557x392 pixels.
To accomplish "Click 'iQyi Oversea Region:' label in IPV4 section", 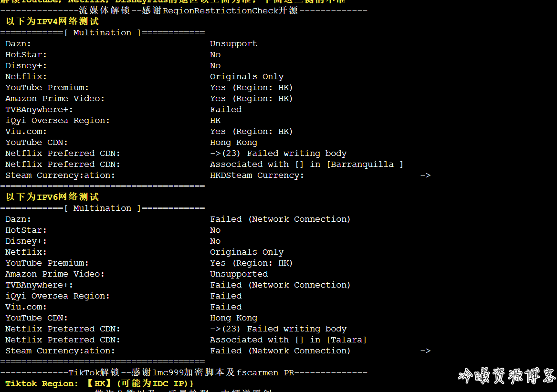I will 58,121.
